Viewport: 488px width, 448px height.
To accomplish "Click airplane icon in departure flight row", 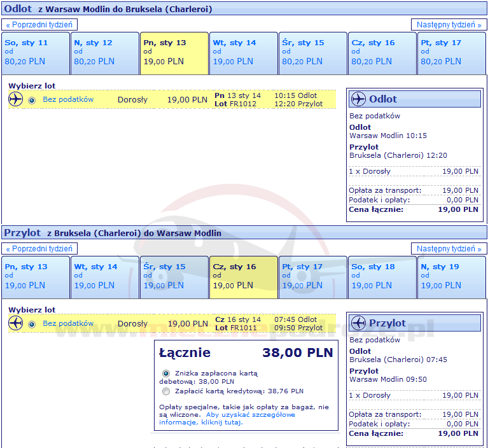I will [16, 99].
